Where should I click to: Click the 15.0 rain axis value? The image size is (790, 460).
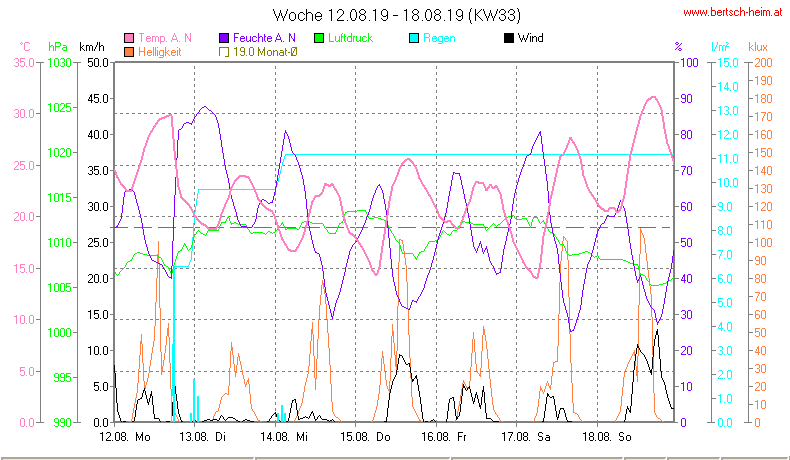pos(728,63)
